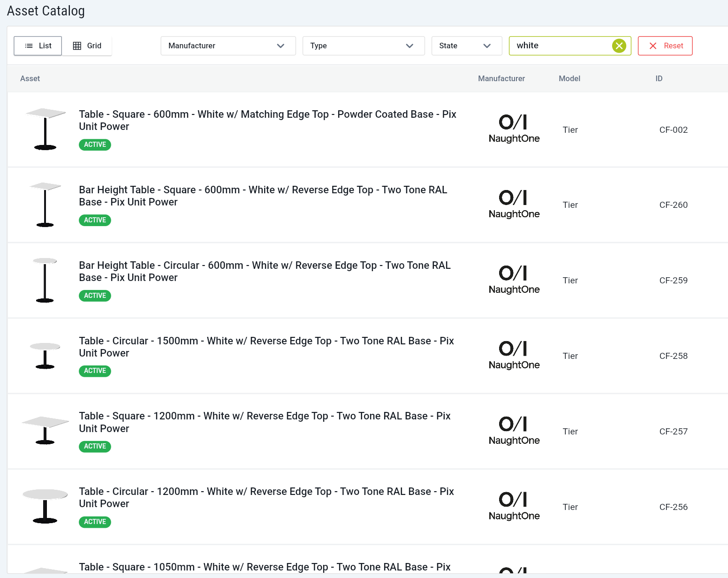
Task: Toggle ACTIVE badge on Circular 1200mm table
Action: 95,522
